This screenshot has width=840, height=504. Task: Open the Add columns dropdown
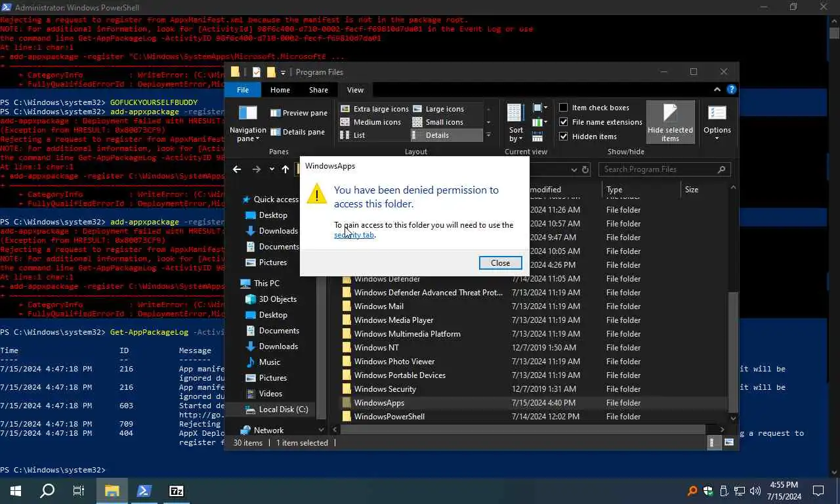click(539, 122)
